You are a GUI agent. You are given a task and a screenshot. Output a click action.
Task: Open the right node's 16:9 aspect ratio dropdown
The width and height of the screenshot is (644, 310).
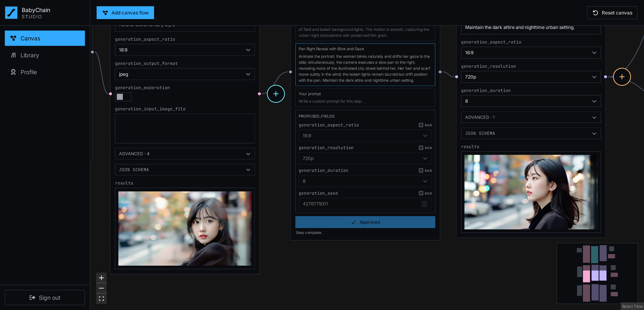point(531,53)
